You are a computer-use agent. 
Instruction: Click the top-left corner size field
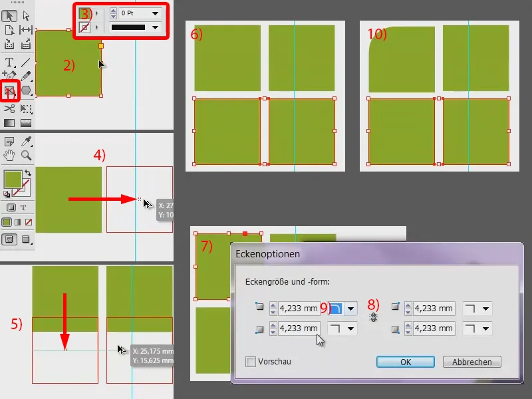[299, 309]
